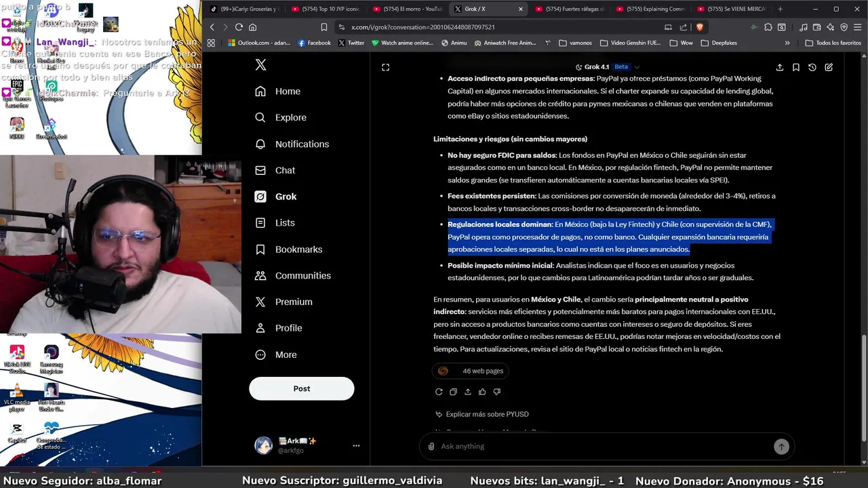Go back in browser history
868x488 pixels.
(x=212, y=27)
